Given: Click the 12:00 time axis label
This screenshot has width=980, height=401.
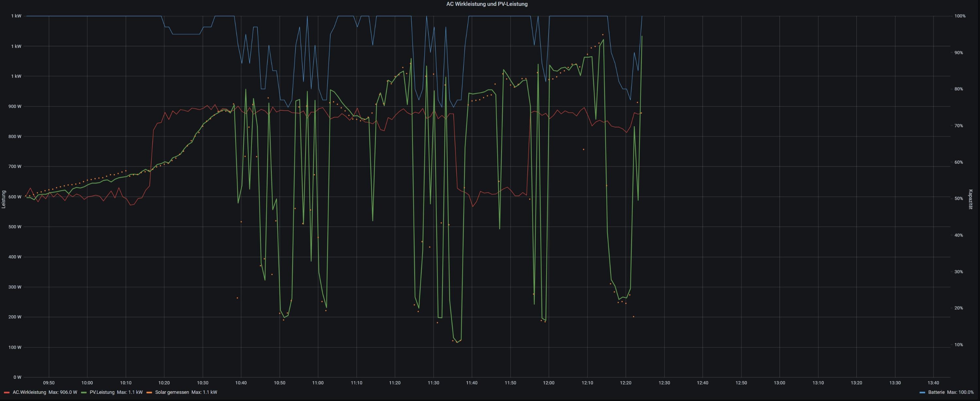Looking at the screenshot, I should (548, 383).
